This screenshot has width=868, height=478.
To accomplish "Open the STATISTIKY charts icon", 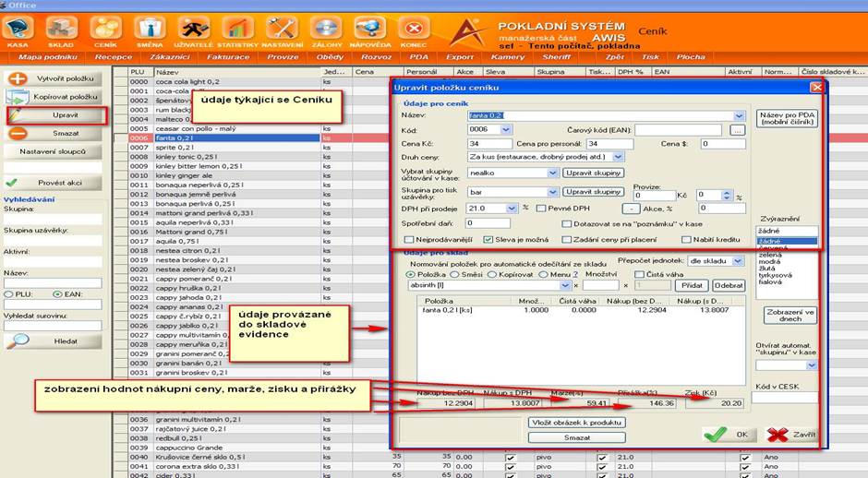I will tap(237, 28).
